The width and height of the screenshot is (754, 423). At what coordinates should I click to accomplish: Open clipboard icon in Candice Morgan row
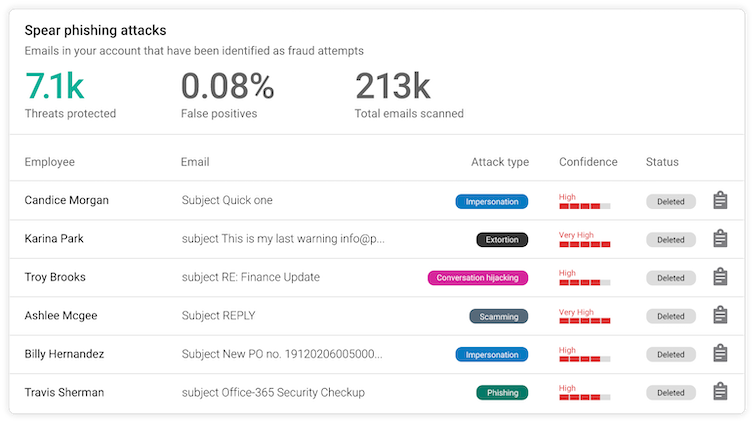point(720,200)
